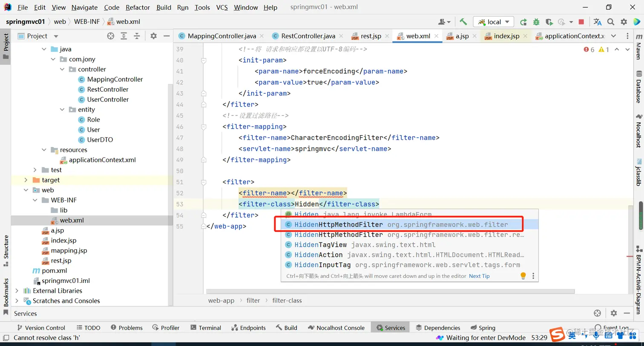Viewport: 644px width, 346px height.
Task: Toggle the jclasslib tool window
Action: point(639,173)
